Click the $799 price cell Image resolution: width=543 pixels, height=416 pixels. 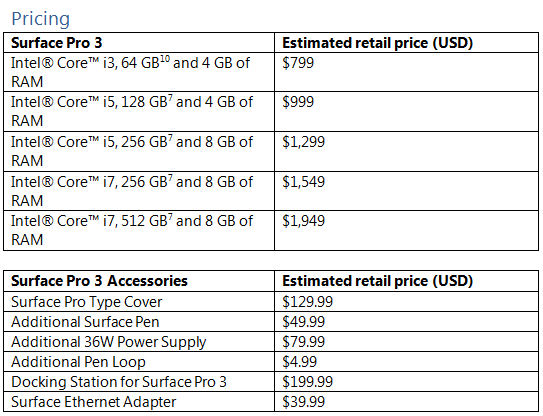click(x=298, y=63)
